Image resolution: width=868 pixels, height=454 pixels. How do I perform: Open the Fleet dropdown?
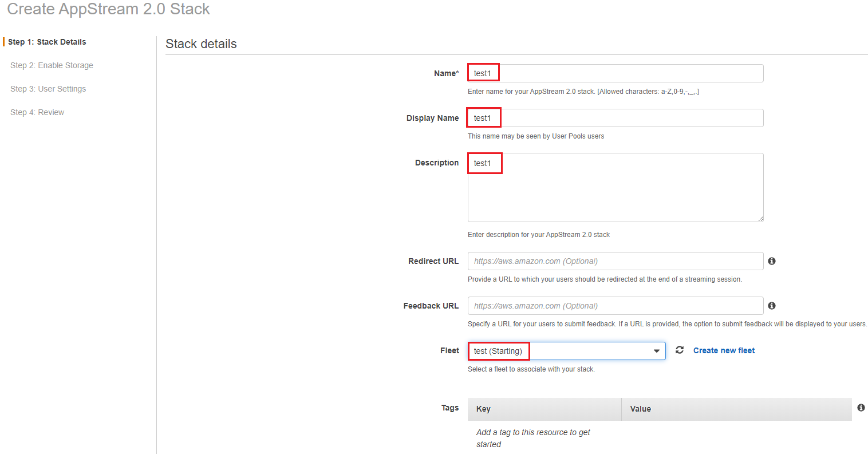tap(567, 351)
